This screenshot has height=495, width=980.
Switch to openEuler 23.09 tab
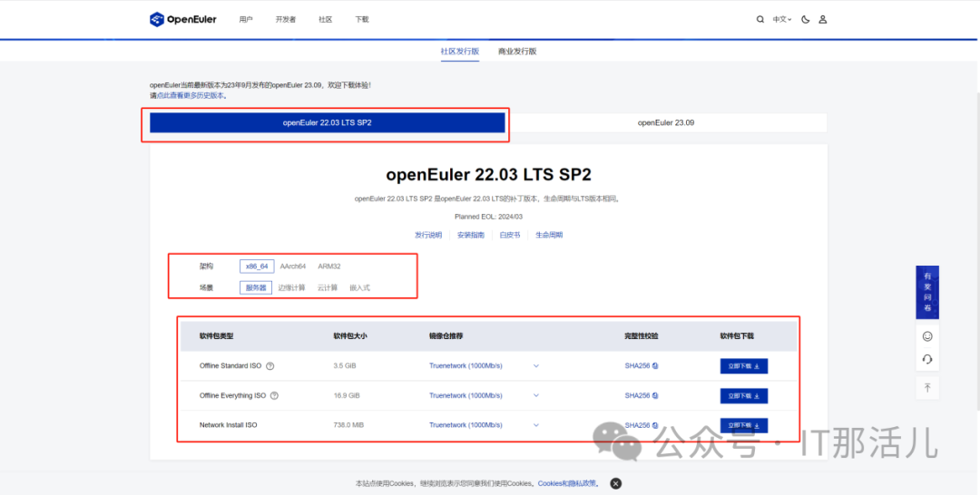(666, 122)
